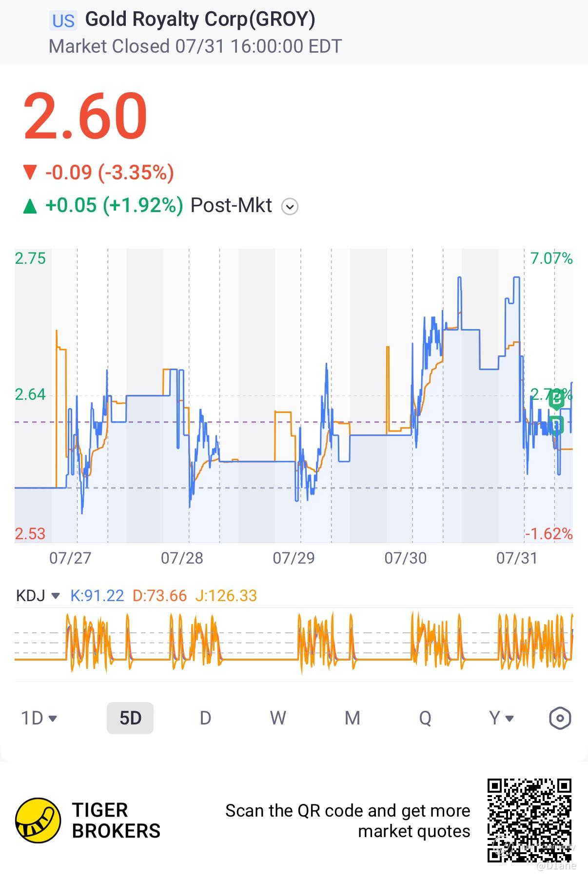Tap the 2.60 last price
Screen dimensions: 588x879
click(x=85, y=116)
